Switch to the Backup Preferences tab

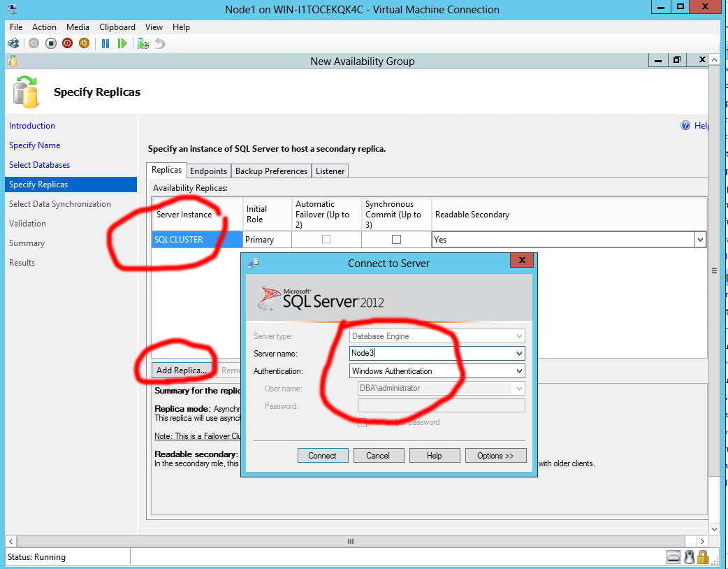pos(271,171)
